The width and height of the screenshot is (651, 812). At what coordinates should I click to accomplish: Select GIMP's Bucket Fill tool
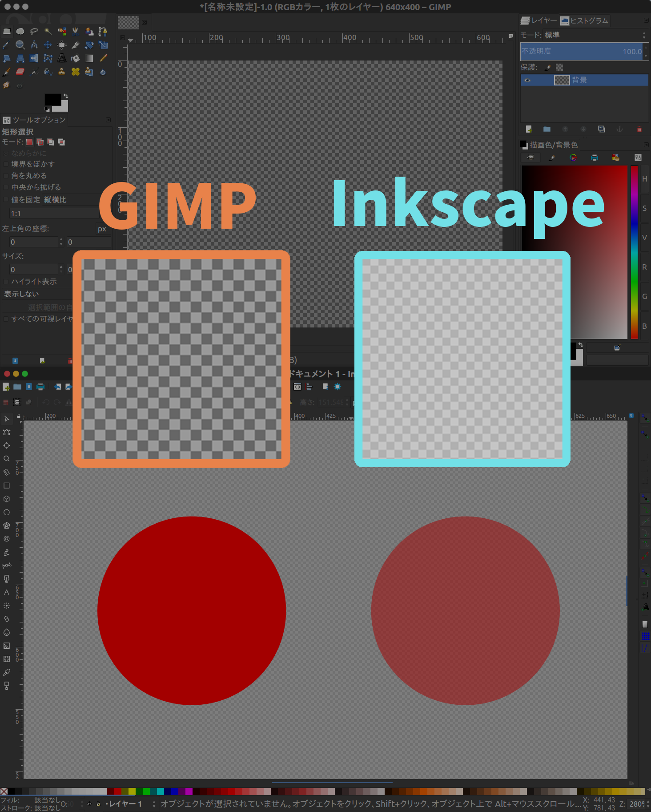[x=76, y=58]
